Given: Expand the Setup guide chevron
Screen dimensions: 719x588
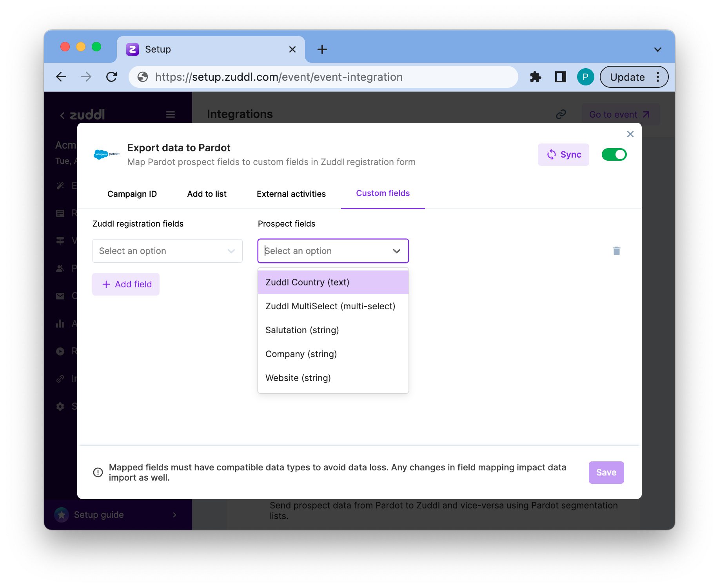Looking at the screenshot, I should (175, 515).
